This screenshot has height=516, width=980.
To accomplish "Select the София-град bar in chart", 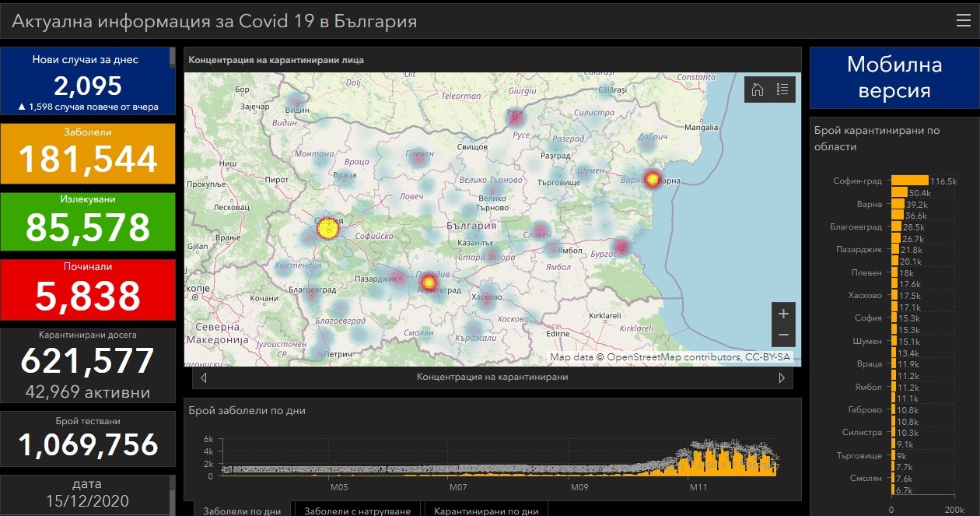I will tap(909, 181).
